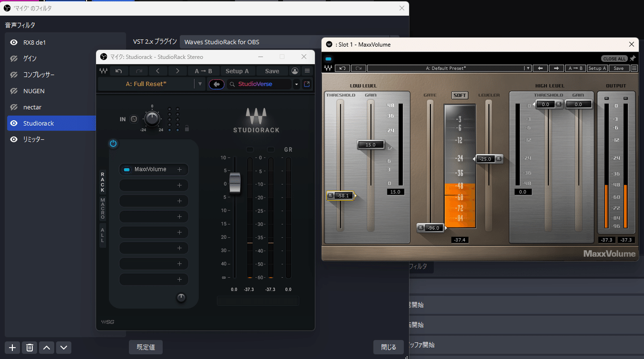The width and height of the screenshot is (644, 359).
Task: Toggle visibility of the ゲイン filter
Action: [x=15, y=58]
